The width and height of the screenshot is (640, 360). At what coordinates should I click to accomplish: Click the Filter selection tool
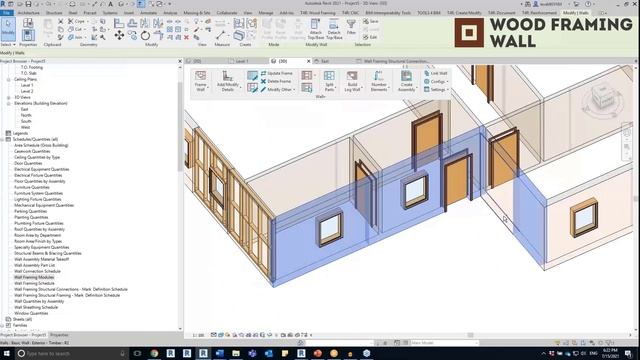(351, 27)
